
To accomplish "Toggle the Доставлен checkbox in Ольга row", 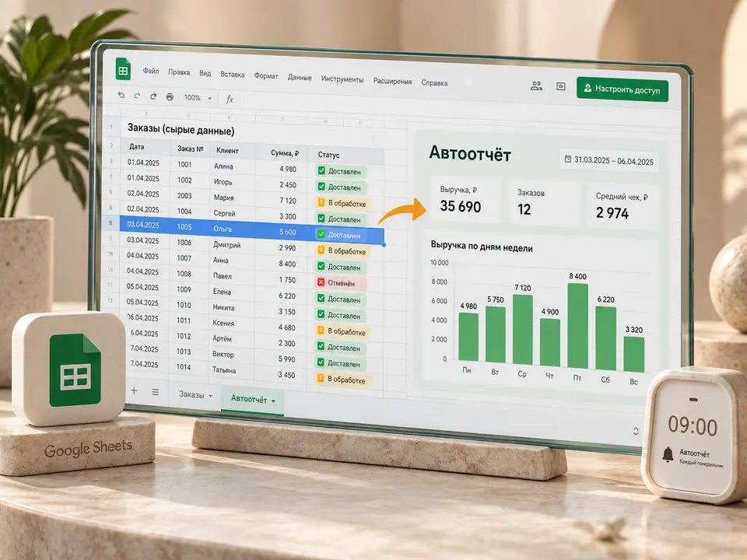I will click(x=321, y=234).
